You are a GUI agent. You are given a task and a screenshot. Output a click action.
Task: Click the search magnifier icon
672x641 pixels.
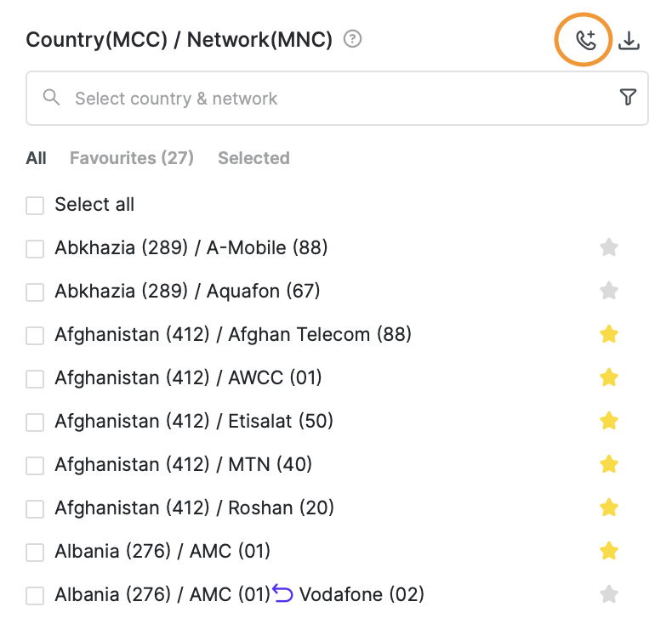tap(52, 98)
